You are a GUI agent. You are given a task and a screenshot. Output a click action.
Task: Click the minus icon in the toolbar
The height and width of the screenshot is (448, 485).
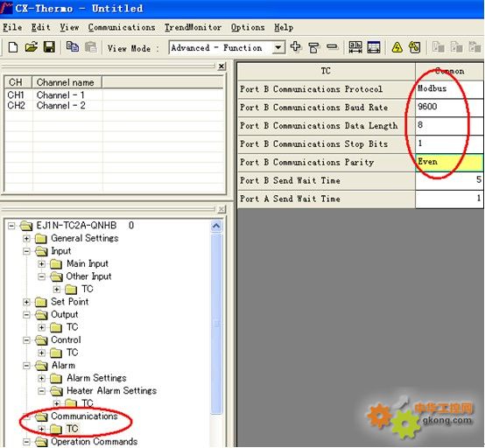332,47
